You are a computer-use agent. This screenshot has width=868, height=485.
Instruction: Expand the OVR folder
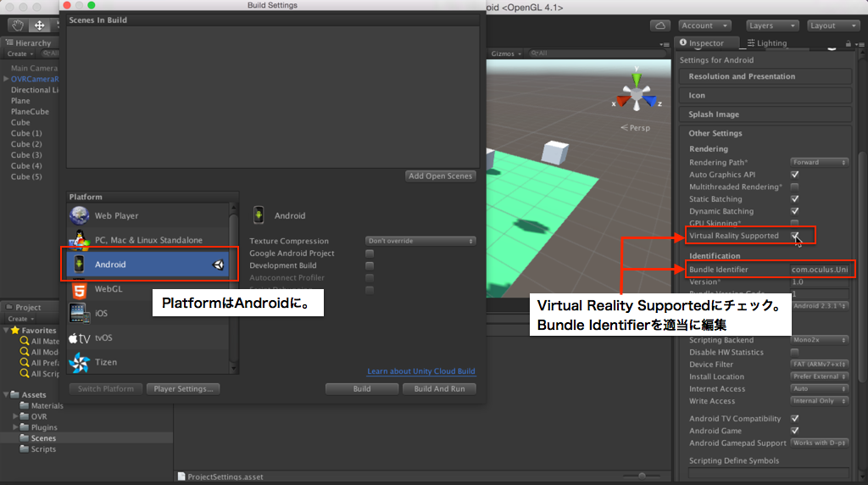tap(15, 416)
